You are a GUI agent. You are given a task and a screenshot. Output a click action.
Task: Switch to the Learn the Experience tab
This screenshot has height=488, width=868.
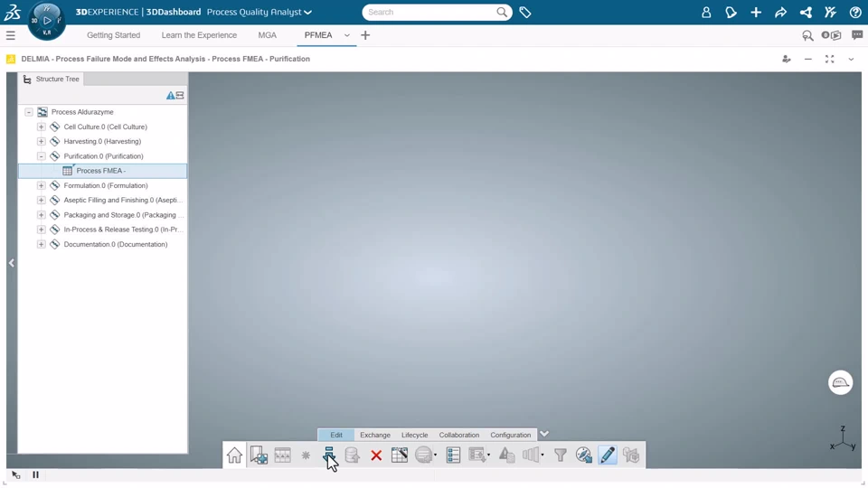[x=199, y=35]
